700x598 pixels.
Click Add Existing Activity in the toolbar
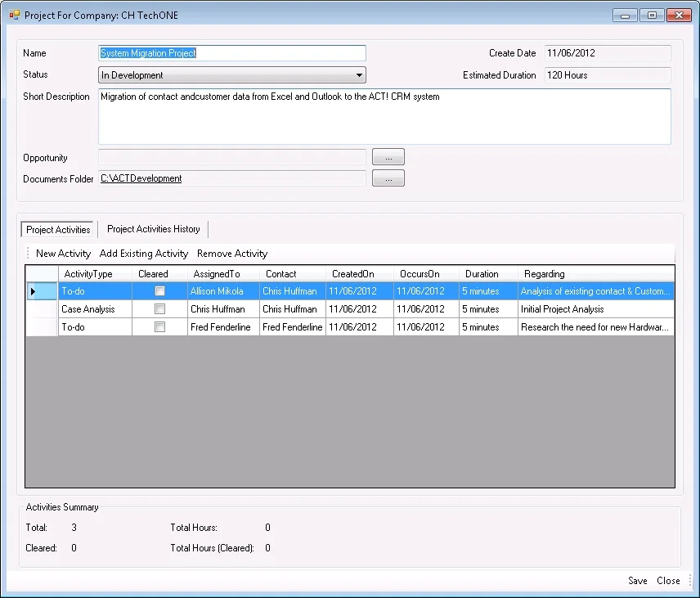[144, 254]
